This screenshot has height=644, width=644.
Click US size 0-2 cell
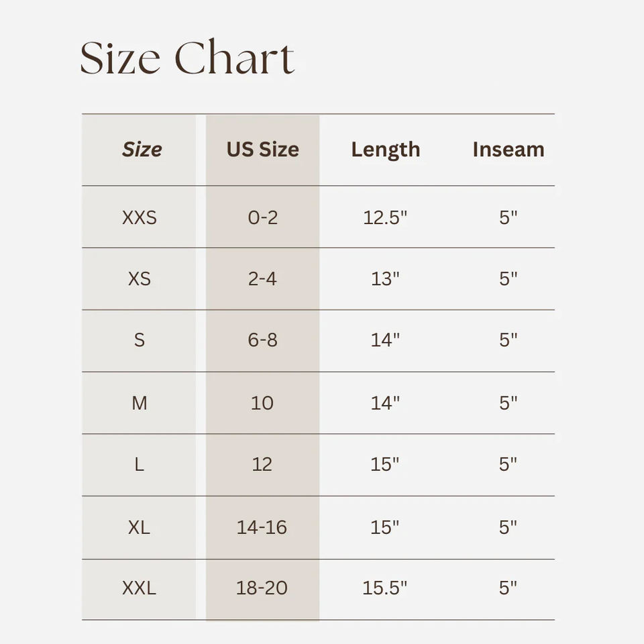point(262,218)
